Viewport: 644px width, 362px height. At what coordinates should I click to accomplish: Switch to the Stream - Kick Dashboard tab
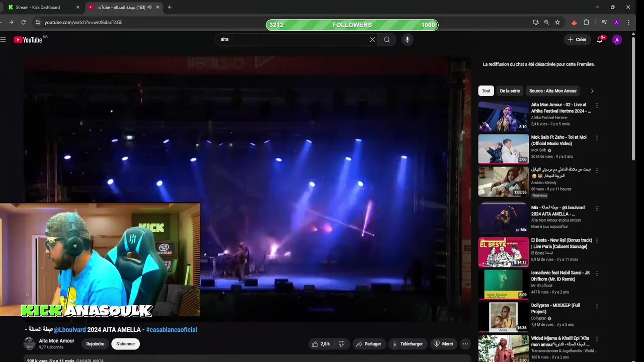pos(43,7)
